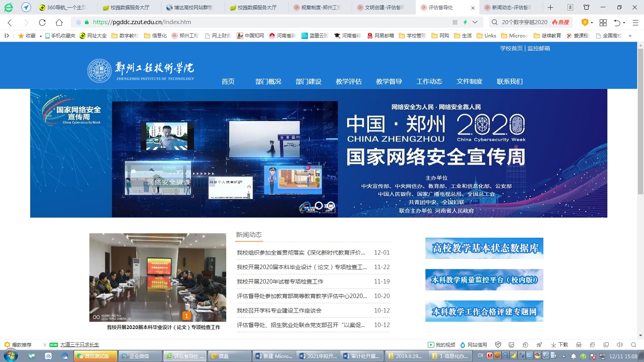
Task: Open the 文件制度 navigation menu
Action: click(469, 81)
